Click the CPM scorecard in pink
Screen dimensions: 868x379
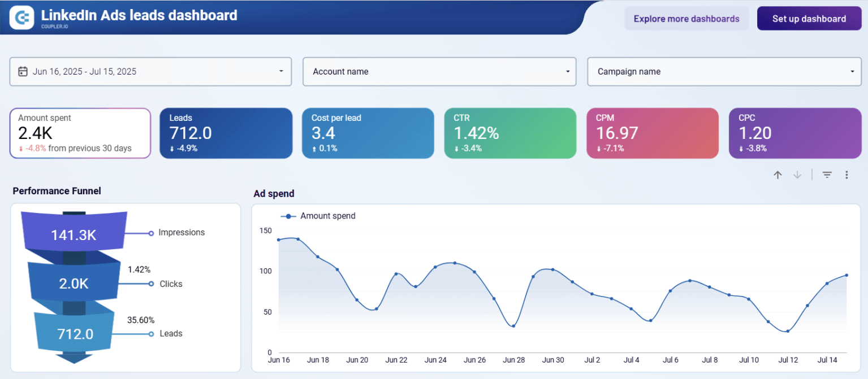click(653, 133)
